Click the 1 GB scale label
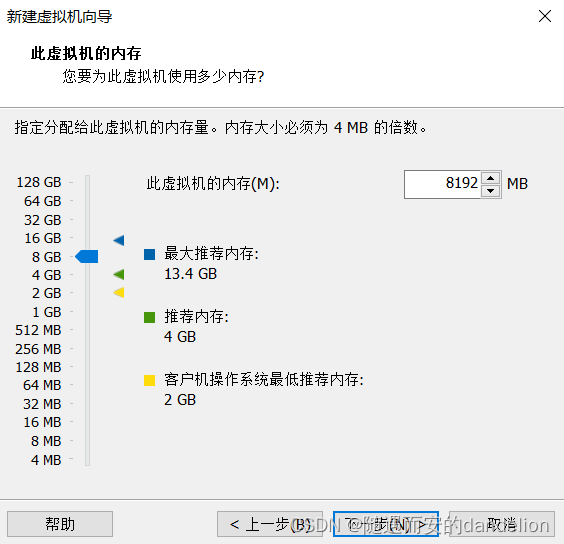The width and height of the screenshot is (564, 544). [x=47, y=312]
